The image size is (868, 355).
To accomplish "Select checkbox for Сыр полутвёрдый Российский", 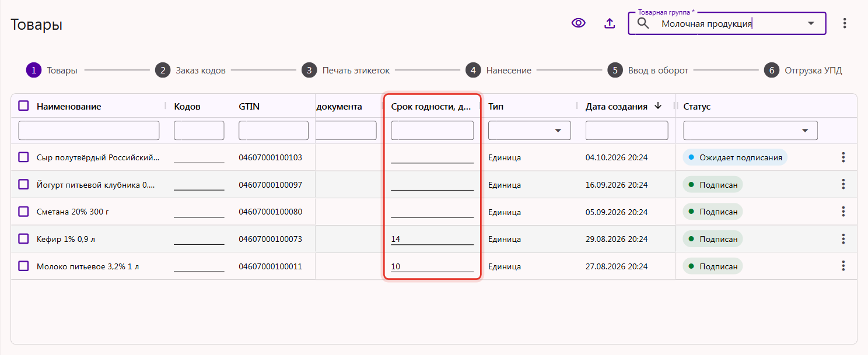I will point(23,157).
